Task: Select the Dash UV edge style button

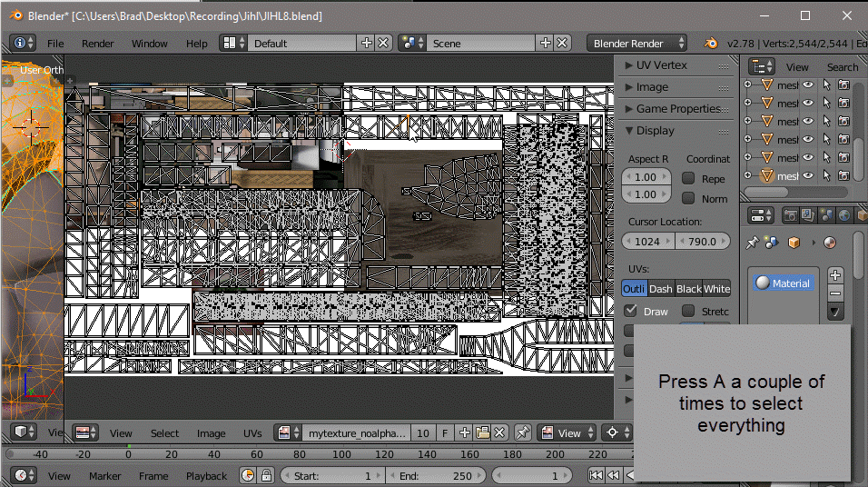Action: point(661,289)
